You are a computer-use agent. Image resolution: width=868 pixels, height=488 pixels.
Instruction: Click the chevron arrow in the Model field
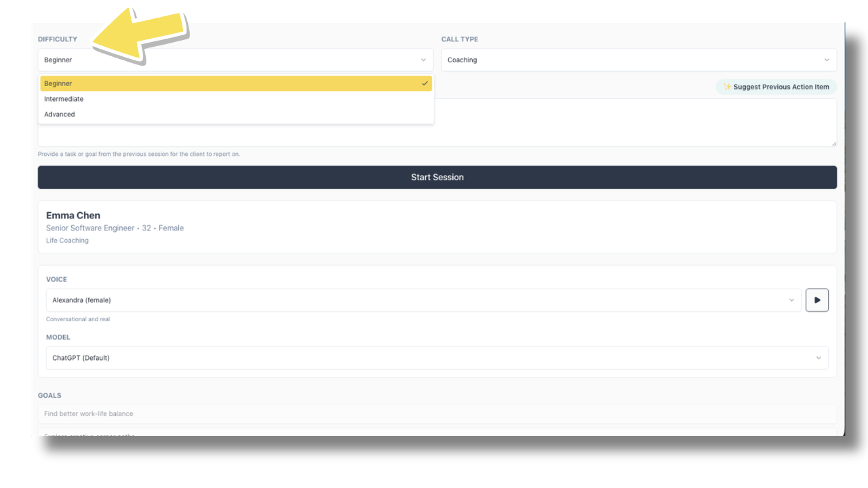point(818,358)
